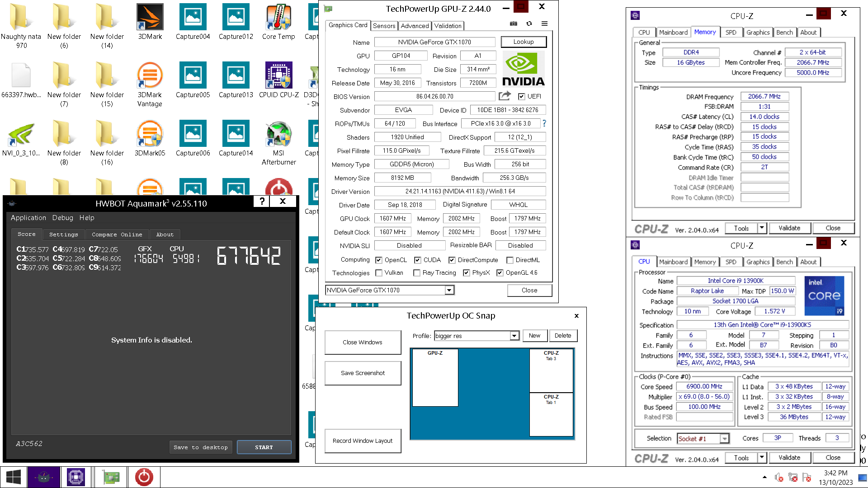868x488 pixels.
Task: Select the GPU-Z taskbar icon
Action: [110, 477]
